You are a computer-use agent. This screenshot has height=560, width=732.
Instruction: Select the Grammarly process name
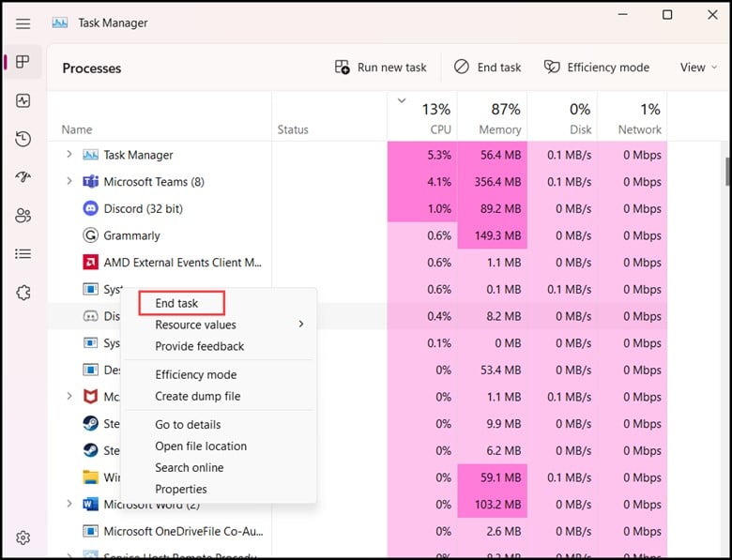click(131, 235)
